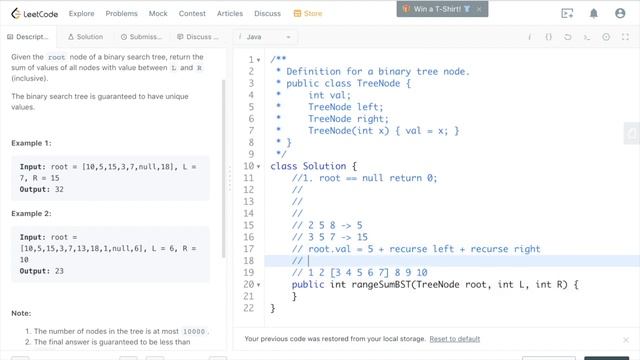Click the 'Definition for a binary tree node.' comment
This screenshot has width=640, height=360.
[378, 71]
